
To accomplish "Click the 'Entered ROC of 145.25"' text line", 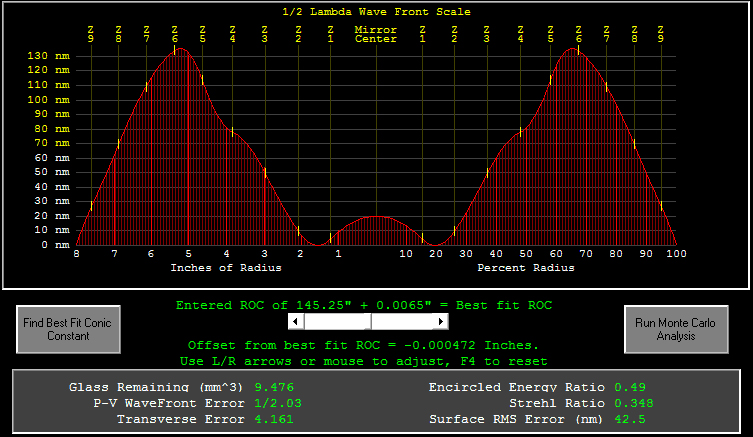I will [364, 305].
